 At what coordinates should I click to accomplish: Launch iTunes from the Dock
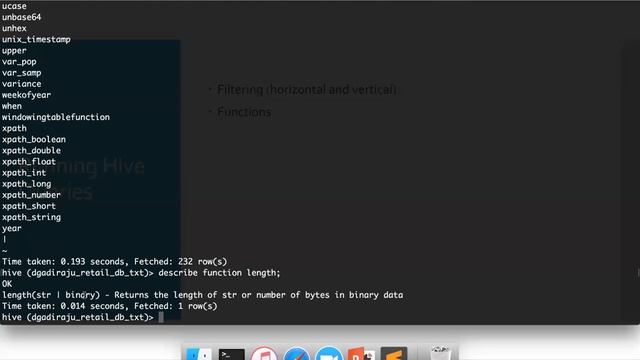264,354
